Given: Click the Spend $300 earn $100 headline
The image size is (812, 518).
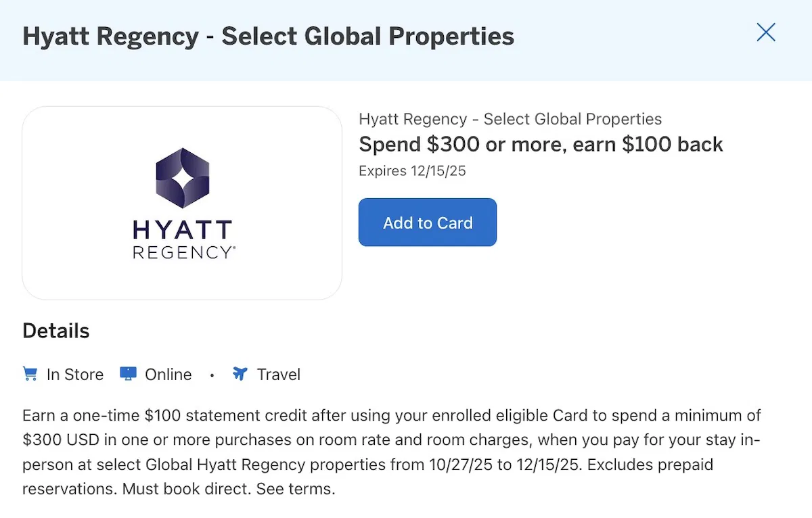Looking at the screenshot, I should (x=541, y=144).
